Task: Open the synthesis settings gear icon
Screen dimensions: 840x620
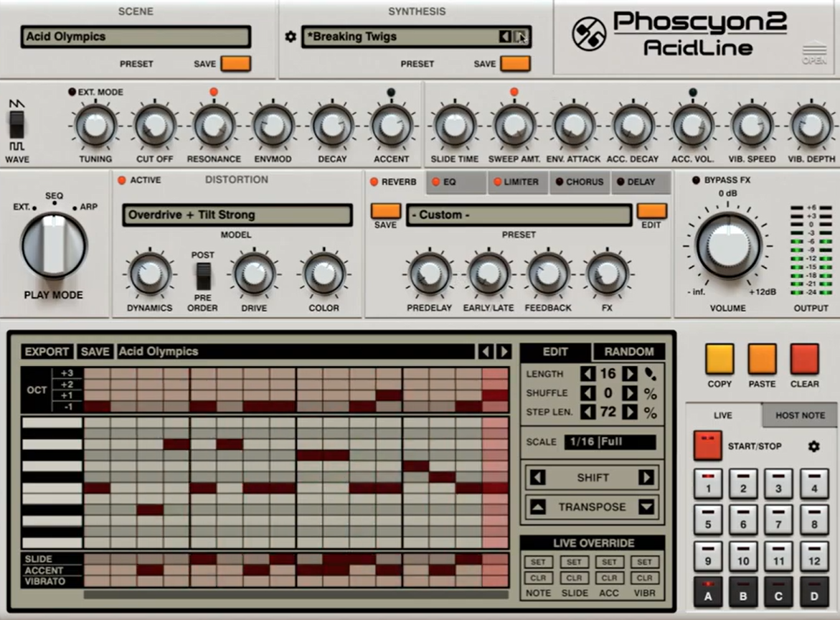Action: pos(291,37)
